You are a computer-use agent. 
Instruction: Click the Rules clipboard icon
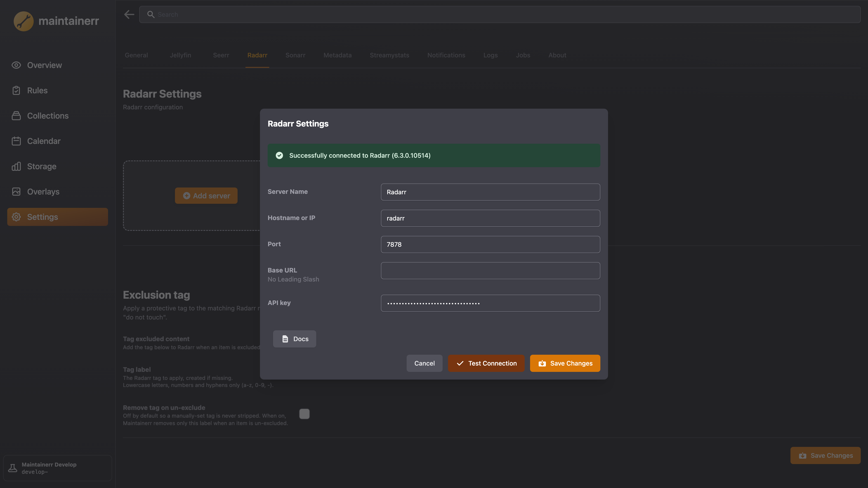[16, 90]
